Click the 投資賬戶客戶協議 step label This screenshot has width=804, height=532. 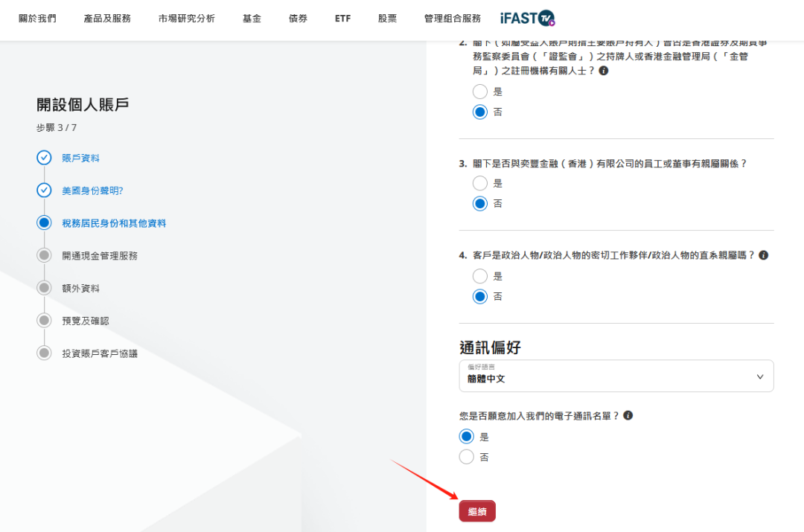(x=100, y=353)
